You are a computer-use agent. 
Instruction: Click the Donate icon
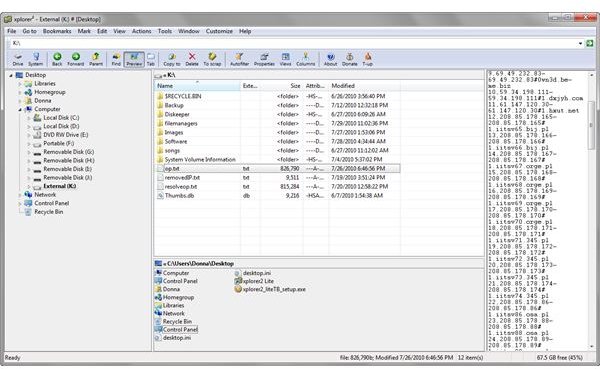click(x=350, y=60)
